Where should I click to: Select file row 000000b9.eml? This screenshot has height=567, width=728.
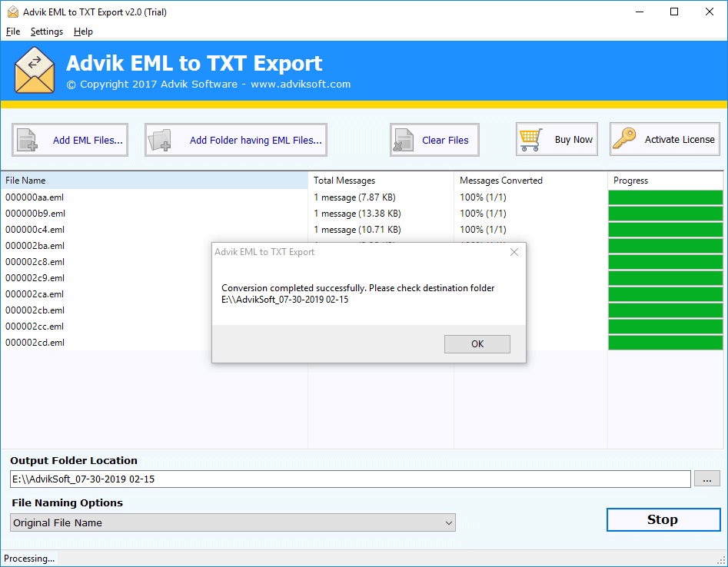click(35, 214)
